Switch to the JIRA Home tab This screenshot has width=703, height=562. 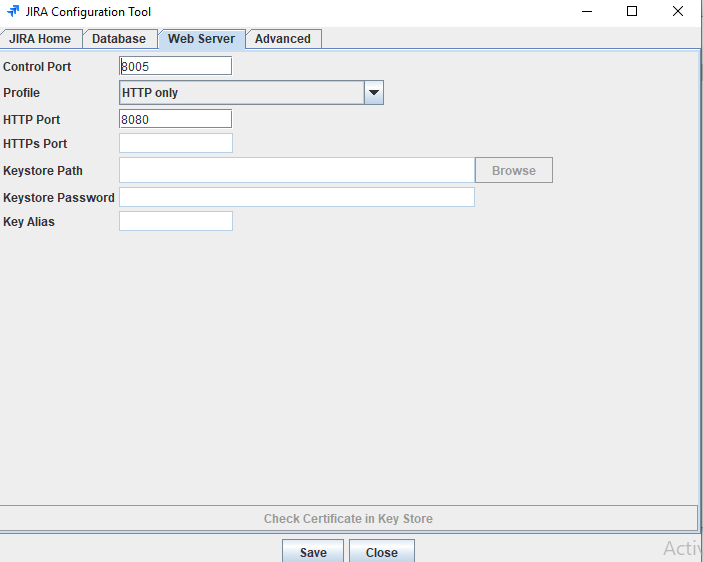[40, 39]
